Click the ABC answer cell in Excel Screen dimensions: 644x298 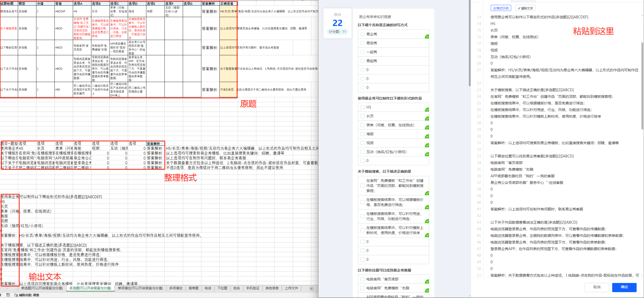coord(64,90)
